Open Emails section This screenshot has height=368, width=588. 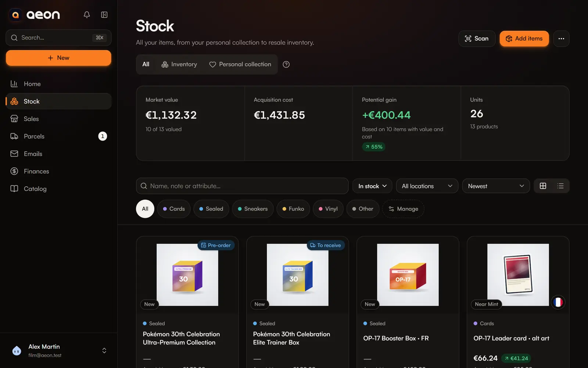[58, 154]
